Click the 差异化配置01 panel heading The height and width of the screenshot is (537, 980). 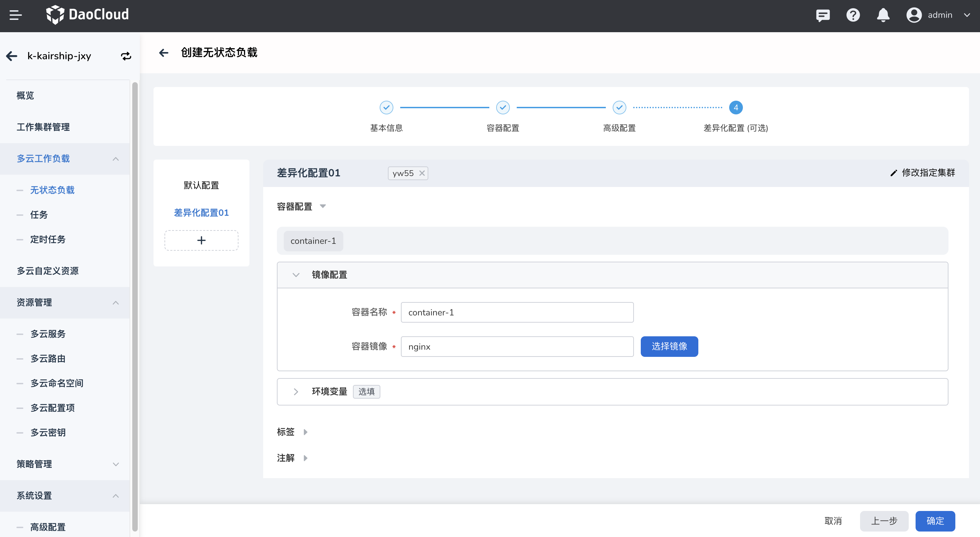click(x=308, y=173)
